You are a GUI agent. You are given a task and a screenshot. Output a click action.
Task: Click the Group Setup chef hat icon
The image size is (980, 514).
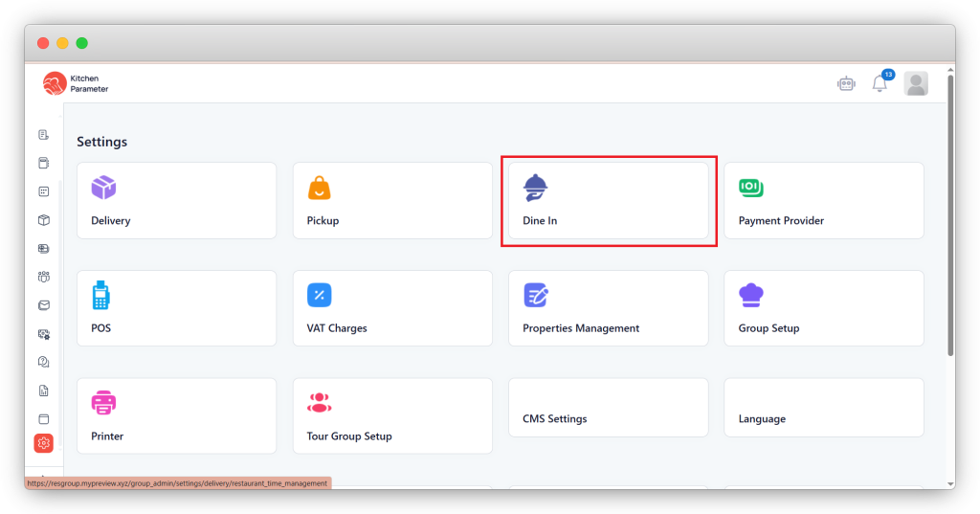(x=751, y=295)
